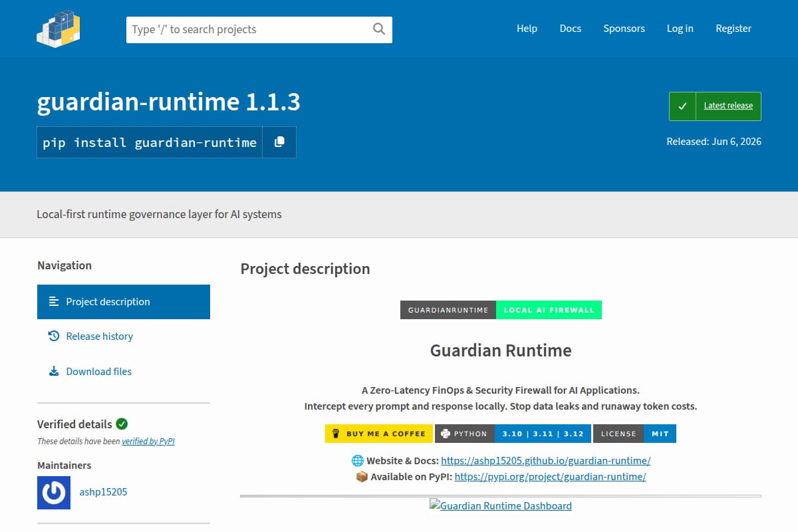This screenshot has width=798, height=532.
Task: Click the Latest release button
Action: [715, 106]
